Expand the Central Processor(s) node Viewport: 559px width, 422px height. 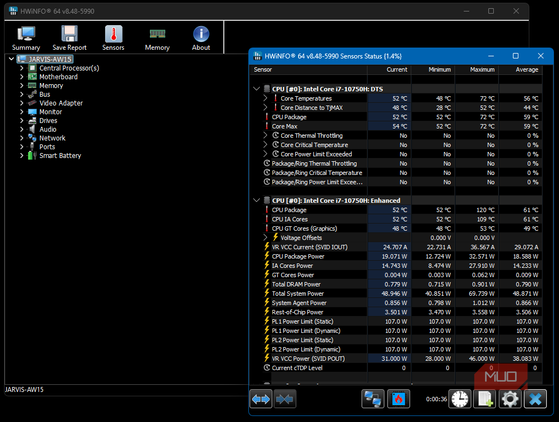click(21, 68)
